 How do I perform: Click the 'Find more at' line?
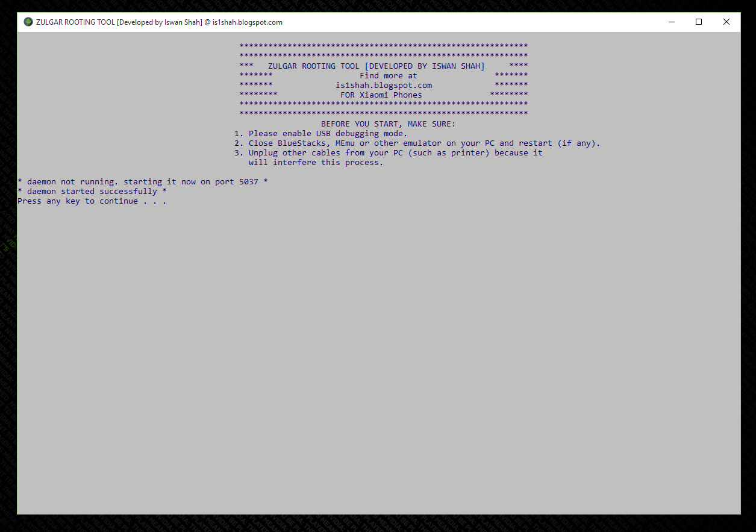click(x=389, y=76)
